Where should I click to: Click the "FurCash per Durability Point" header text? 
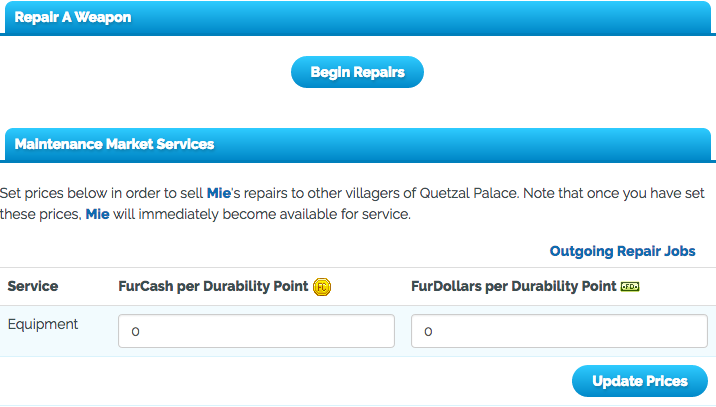click(x=213, y=286)
